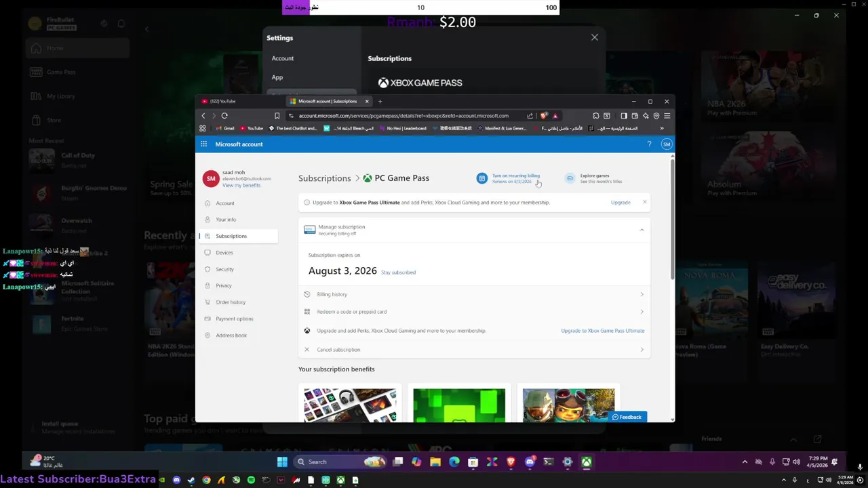Dismiss the Upgrade to Ultimate banner

[644, 202]
